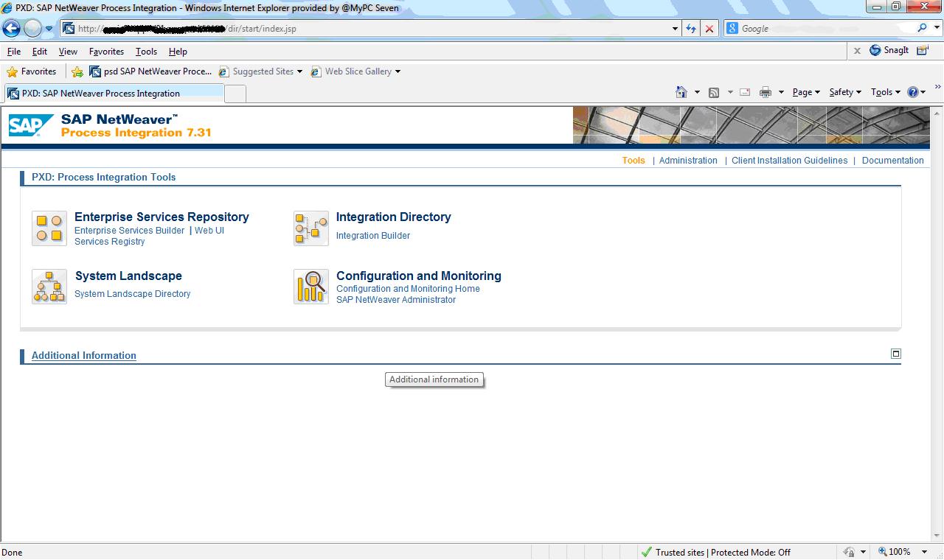Open the Favorites menu in menu bar

pos(106,52)
